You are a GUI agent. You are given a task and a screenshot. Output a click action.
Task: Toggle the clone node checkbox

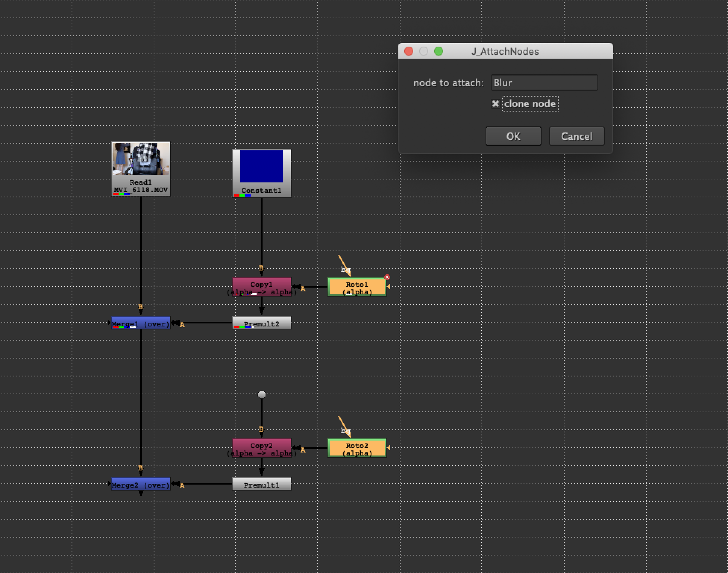pos(495,104)
